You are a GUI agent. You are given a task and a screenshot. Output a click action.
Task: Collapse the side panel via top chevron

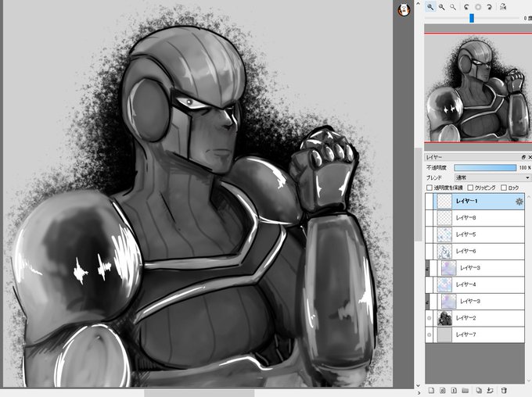point(418,3)
